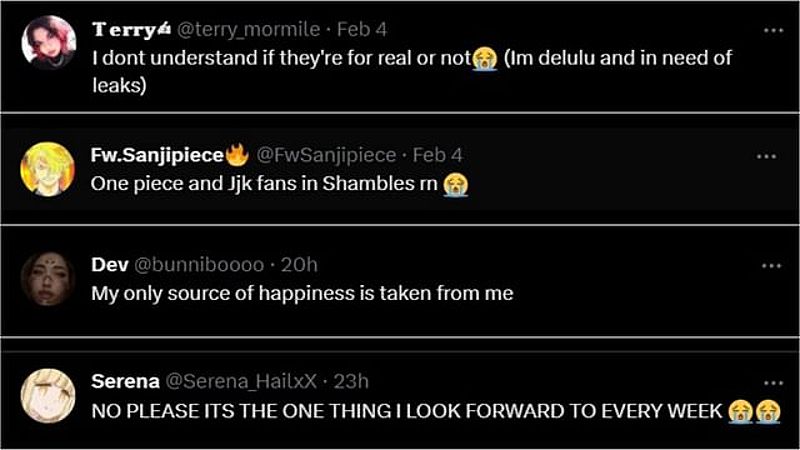Open tweet text about Shambles

(x=279, y=184)
